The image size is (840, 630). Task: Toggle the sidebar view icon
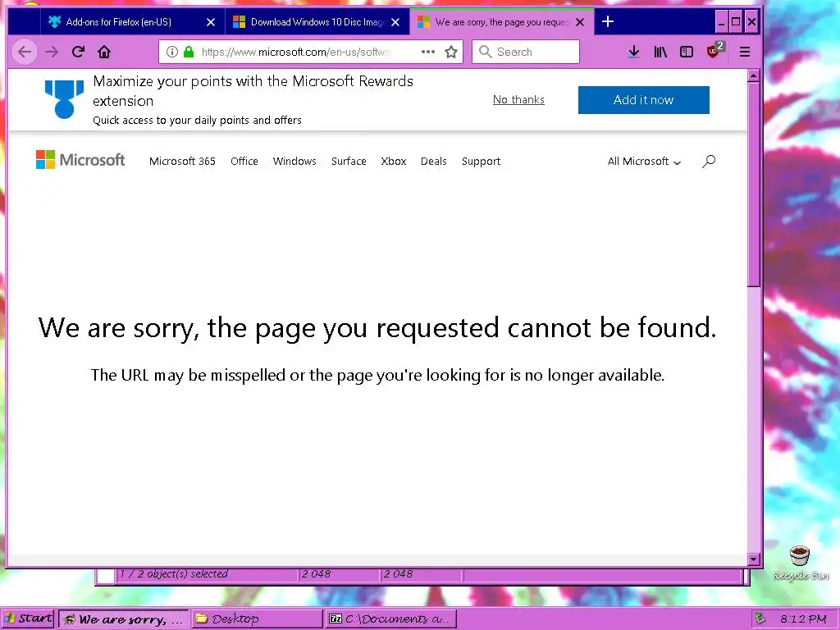687,52
